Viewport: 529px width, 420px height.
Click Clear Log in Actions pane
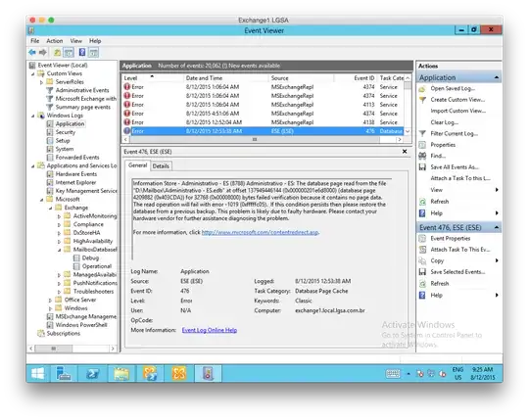pyautogui.click(x=445, y=122)
